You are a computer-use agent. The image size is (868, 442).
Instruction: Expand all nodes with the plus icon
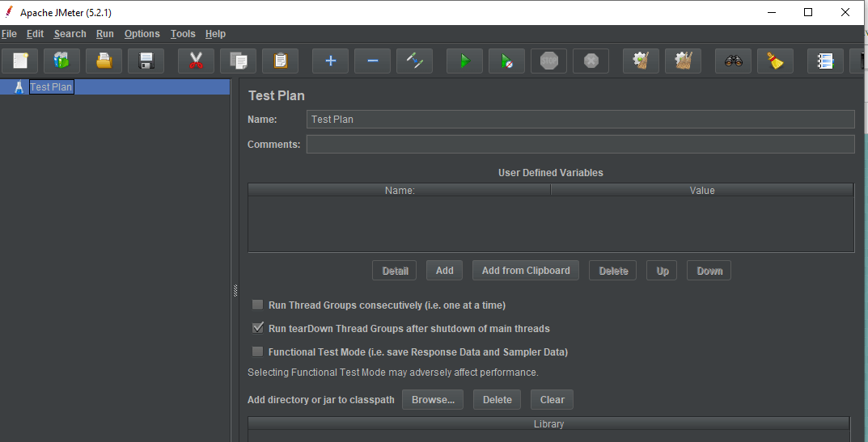pyautogui.click(x=331, y=61)
